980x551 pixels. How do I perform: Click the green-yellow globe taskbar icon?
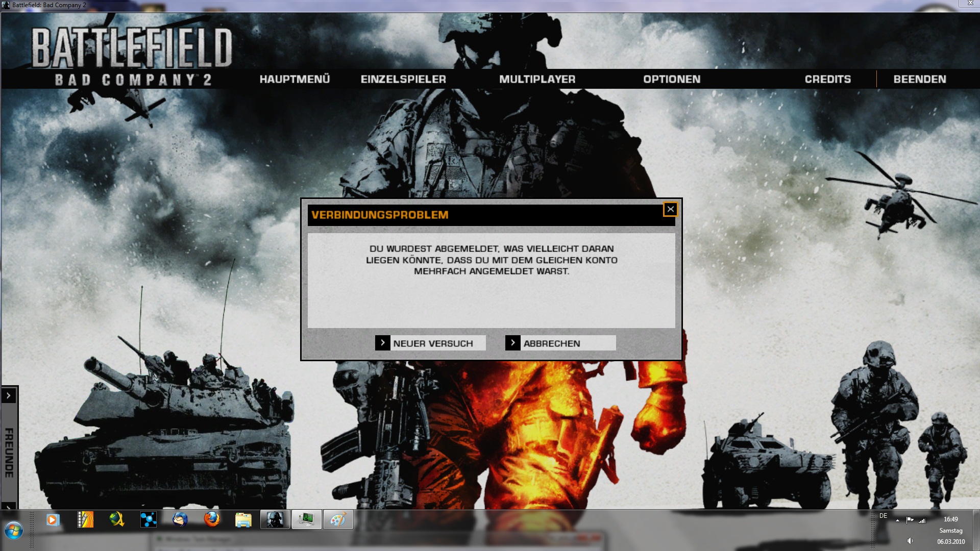117,520
